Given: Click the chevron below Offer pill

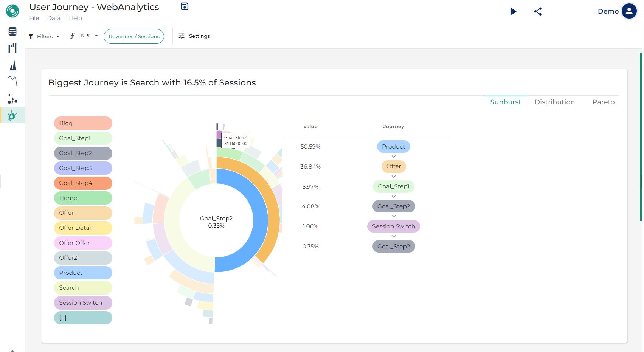Looking at the screenshot, I should coord(394,177).
